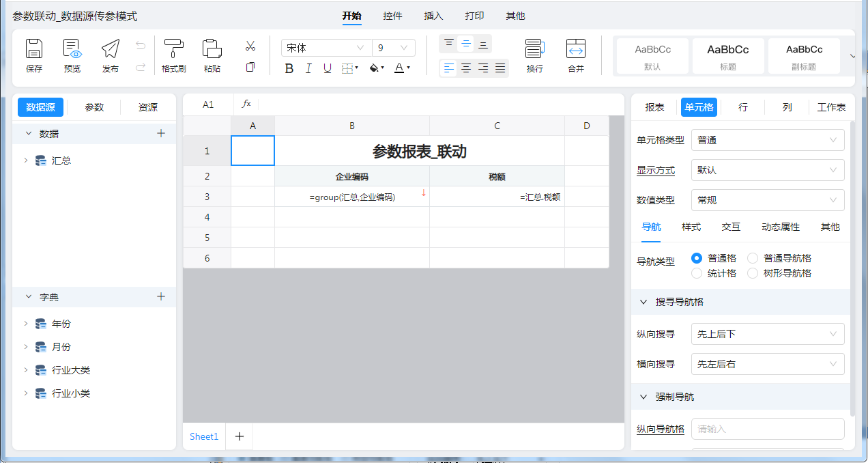Open the fill color bucket picker

[x=375, y=68]
